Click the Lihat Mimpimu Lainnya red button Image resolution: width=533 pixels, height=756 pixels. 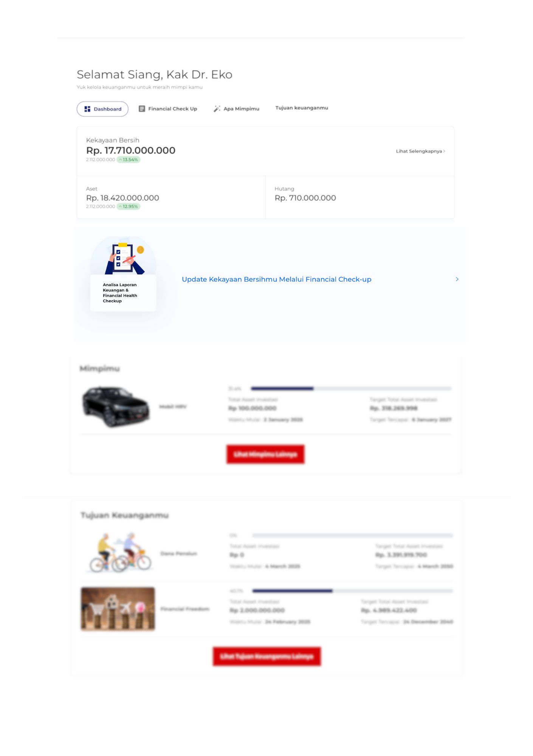coord(265,454)
